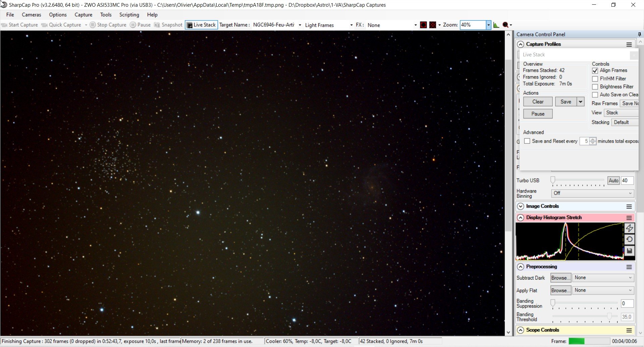Click the auto-stretch lightning bolt icon
Screen dimensions: 644x347
point(630,228)
